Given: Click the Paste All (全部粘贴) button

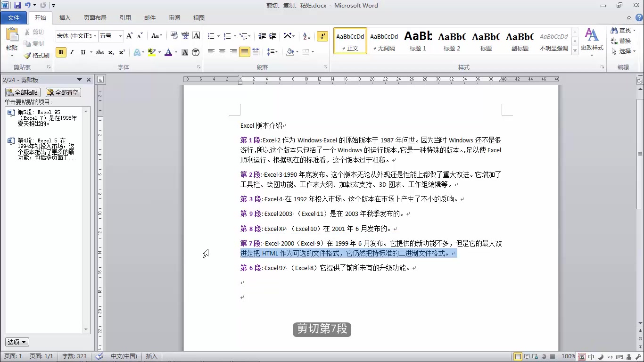Looking at the screenshot, I should (23, 92).
